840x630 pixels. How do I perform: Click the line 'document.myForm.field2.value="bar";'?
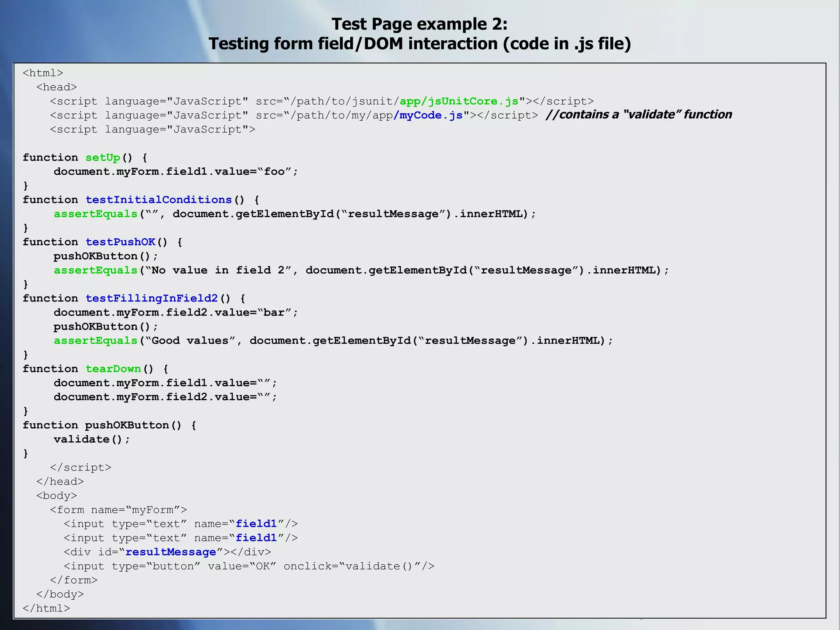point(176,313)
